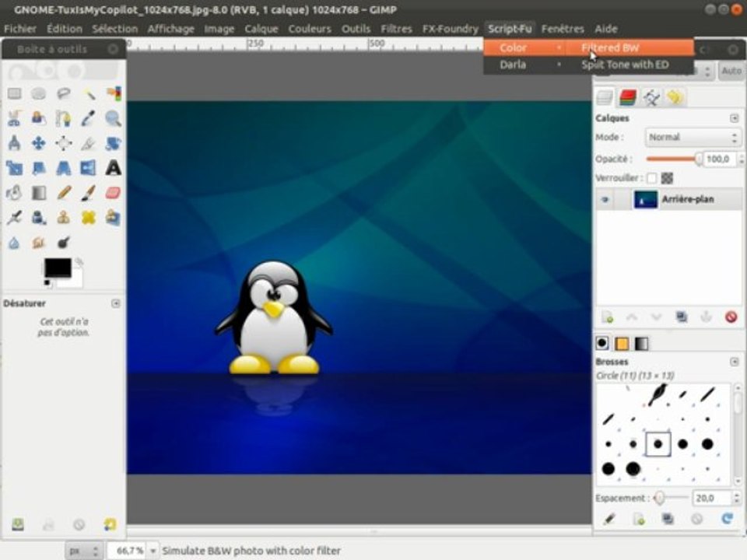The height and width of the screenshot is (560, 747).
Task: Toggle link chain column of Arrière-plan layer
Action: click(622, 200)
